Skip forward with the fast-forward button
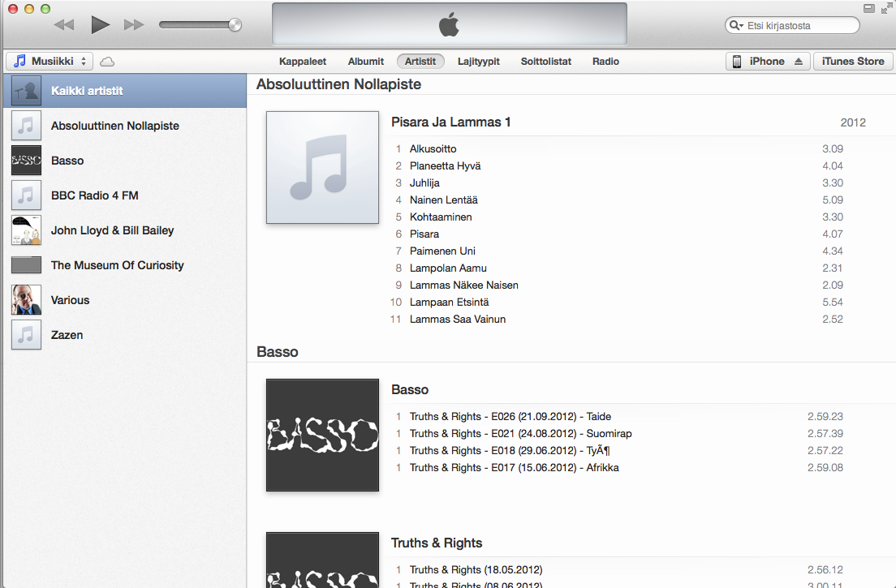Screen dimensions: 896x588 tap(134, 24)
